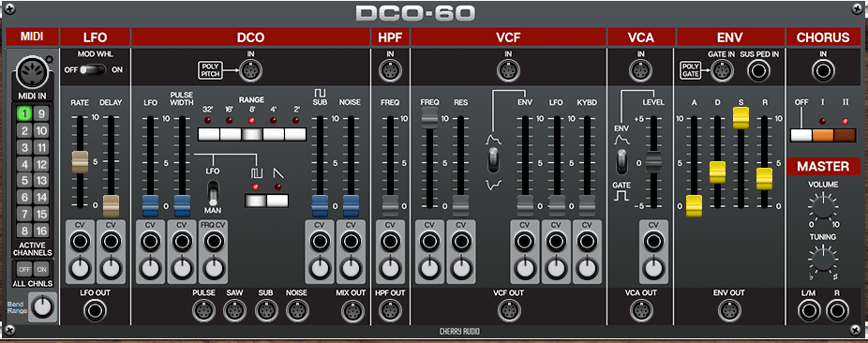This screenshot has width=868, height=343.
Task: Toggle the pulse waveform button
Action: 256,201
